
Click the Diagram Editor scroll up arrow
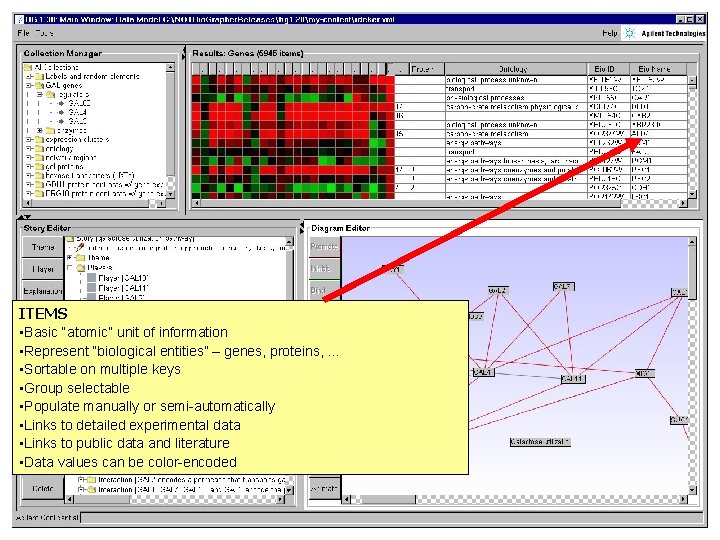[692, 242]
